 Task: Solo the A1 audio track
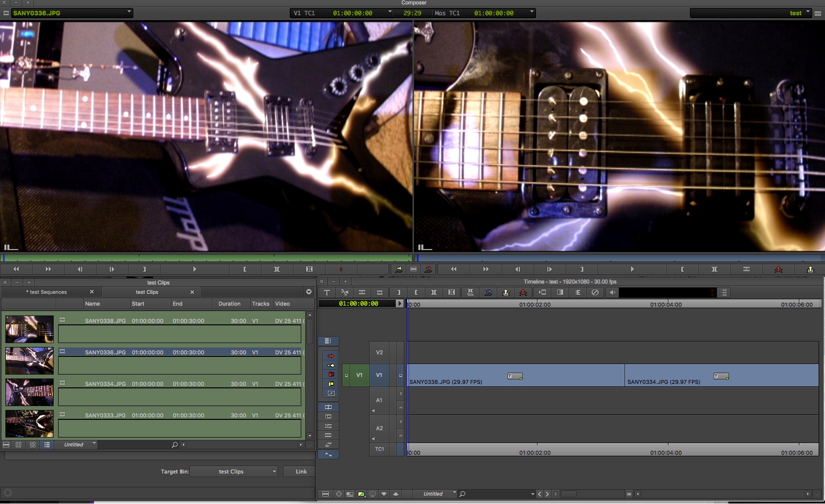coord(401,393)
